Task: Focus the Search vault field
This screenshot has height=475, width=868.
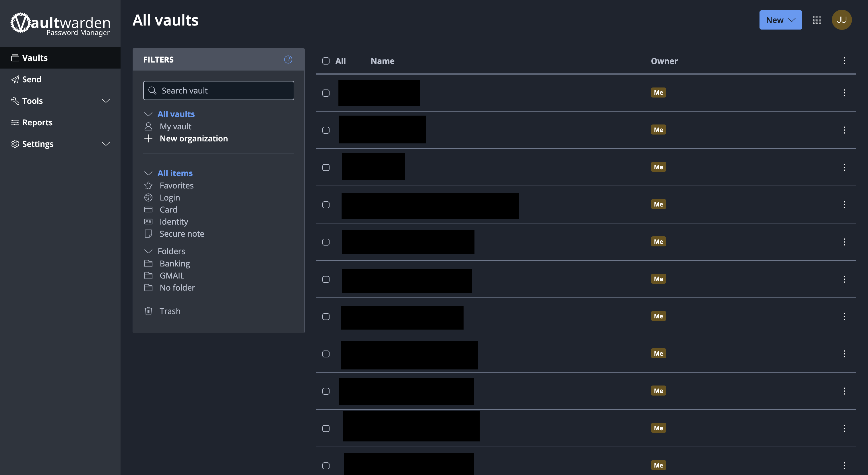Action: [x=218, y=91]
